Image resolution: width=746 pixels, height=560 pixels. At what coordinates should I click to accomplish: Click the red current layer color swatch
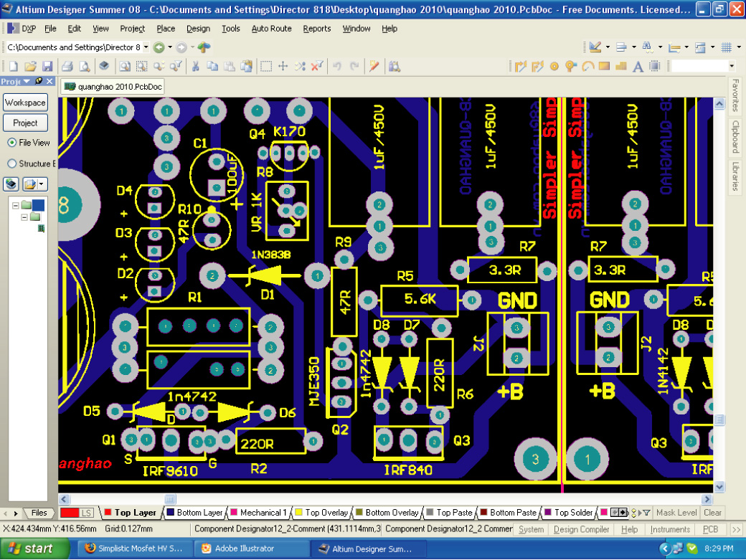[x=70, y=513]
